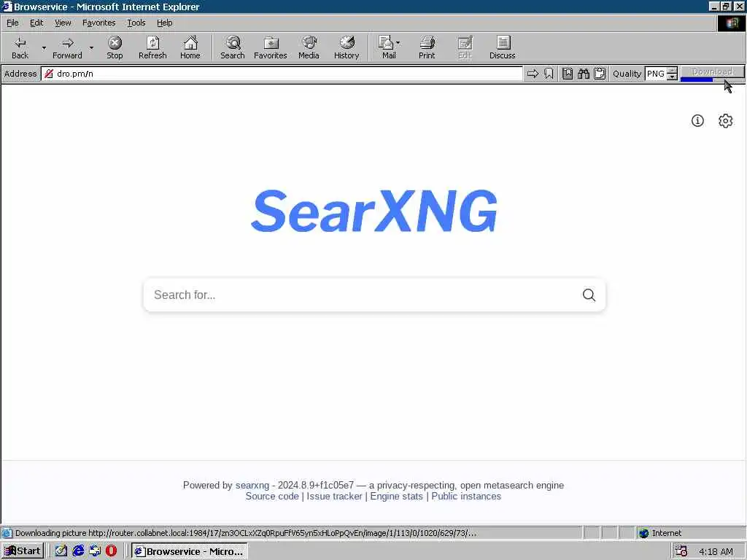Open the Start menu
This screenshot has height=560, width=747.
pyautogui.click(x=23, y=551)
